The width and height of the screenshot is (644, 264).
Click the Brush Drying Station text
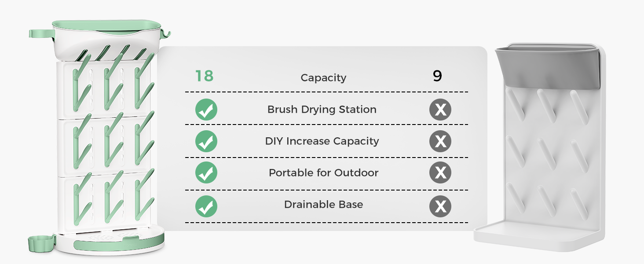(322, 110)
